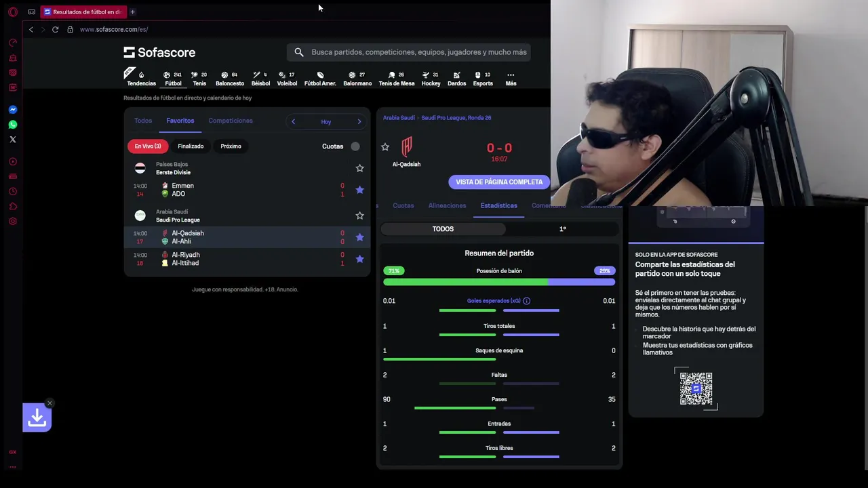The height and width of the screenshot is (488, 868).
Task: Go to next day arrow
Action: pos(359,121)
